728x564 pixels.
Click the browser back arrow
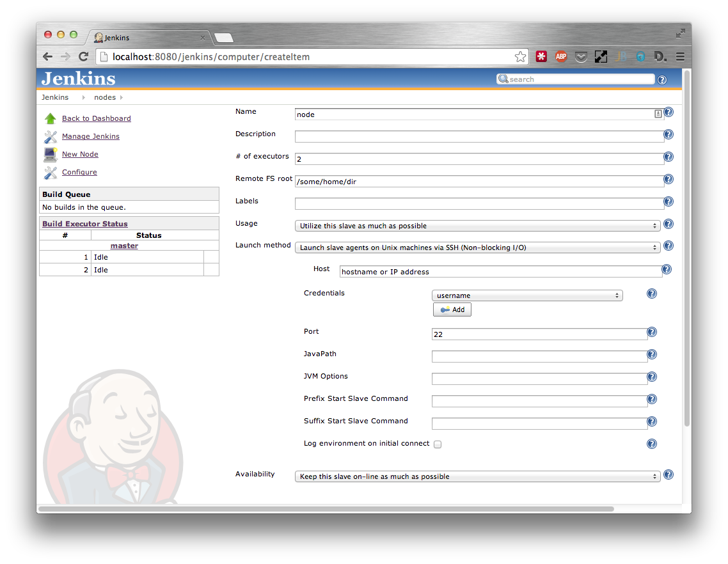click(x=47, y=57)
